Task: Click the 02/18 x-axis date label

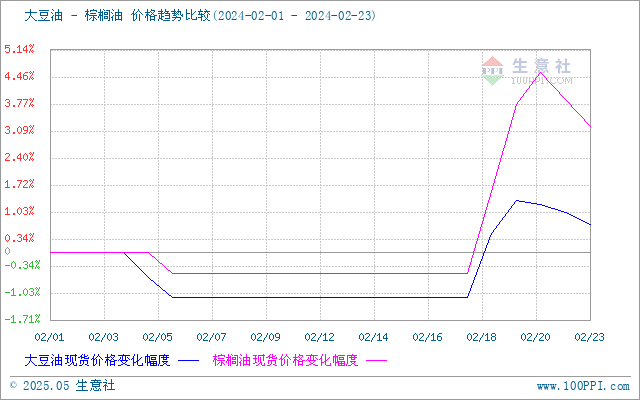Action: [x=482, y=337]
